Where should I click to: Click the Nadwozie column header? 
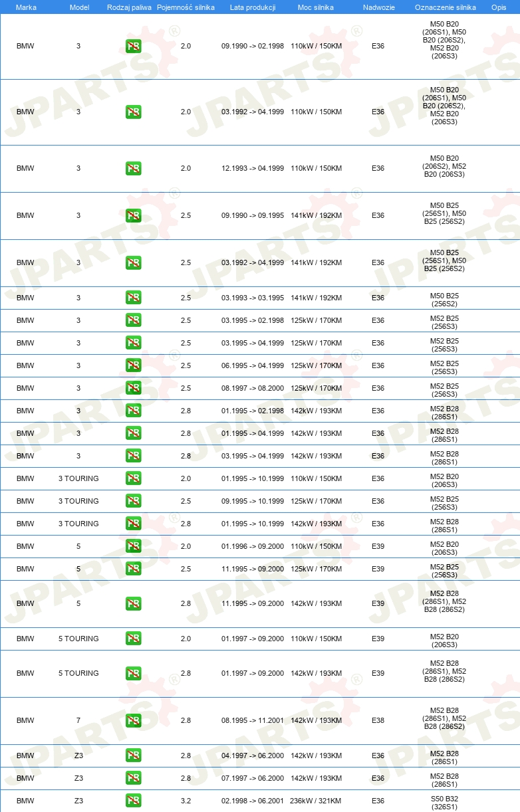(378, 7)
